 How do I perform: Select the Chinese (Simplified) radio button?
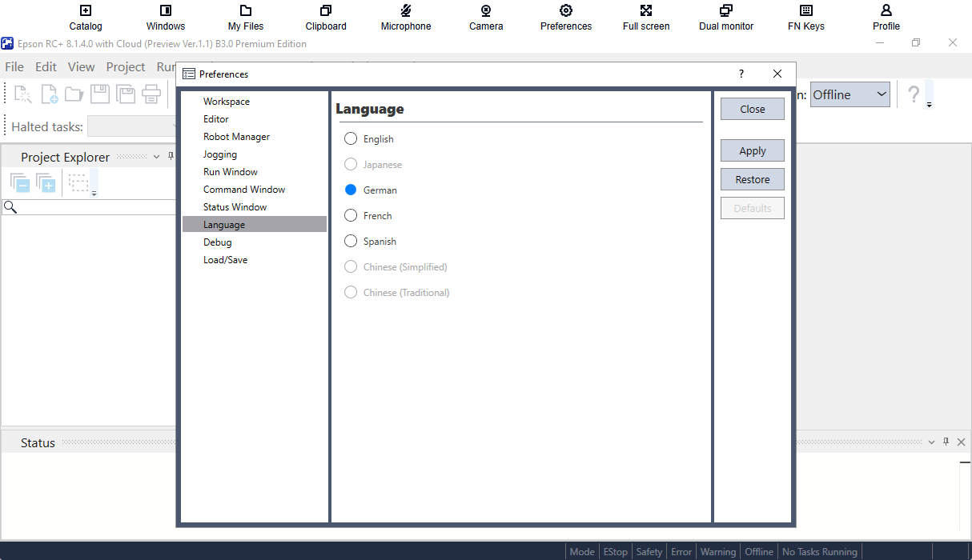[351, 267]
